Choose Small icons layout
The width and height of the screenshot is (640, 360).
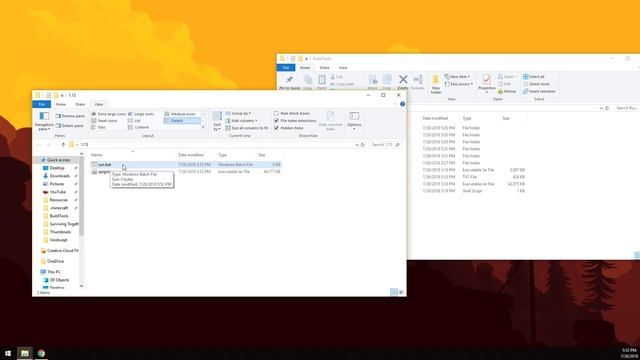104,121
